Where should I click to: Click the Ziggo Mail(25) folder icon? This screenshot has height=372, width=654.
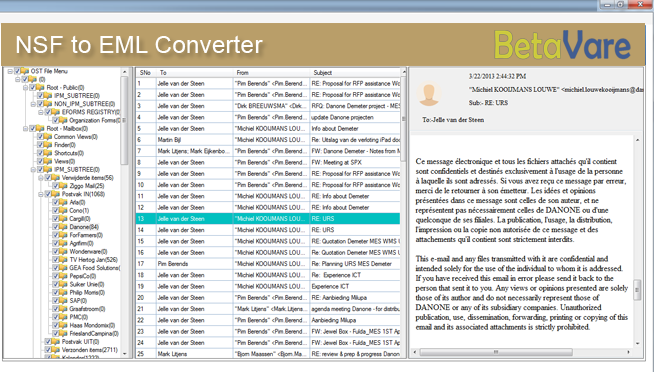pos(63,186)
